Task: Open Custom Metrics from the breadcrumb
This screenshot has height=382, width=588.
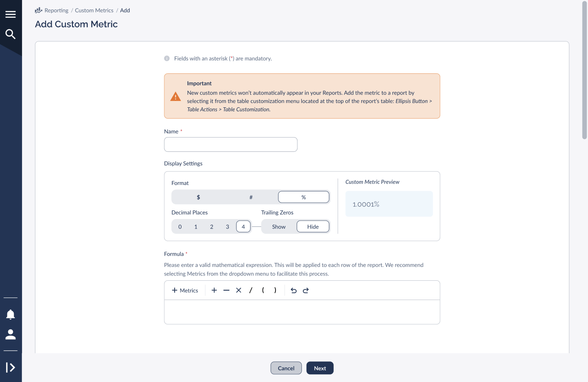Action: (x=94, y=10)
